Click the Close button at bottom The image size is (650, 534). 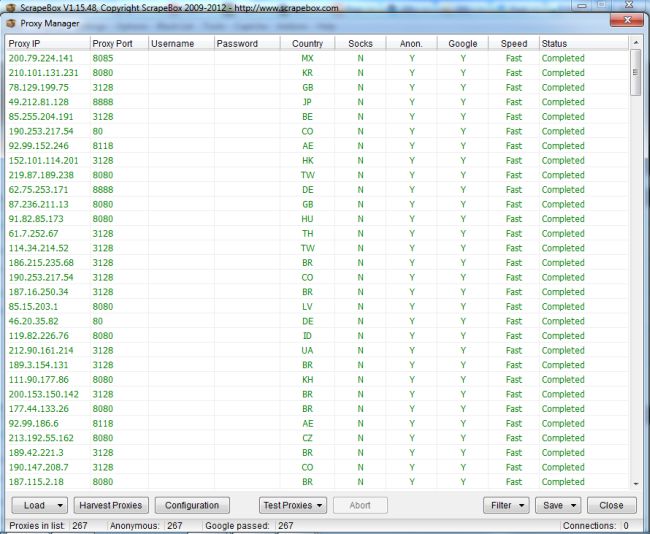611,505
